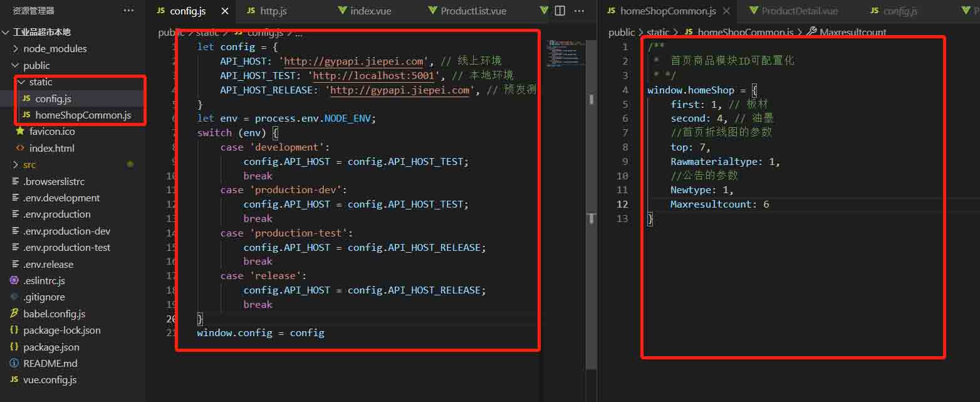Screen dimensions: 980x402
Task: Close the homeShopCommon.js tab
Action: pyautogui.click(x=726, y=11)
